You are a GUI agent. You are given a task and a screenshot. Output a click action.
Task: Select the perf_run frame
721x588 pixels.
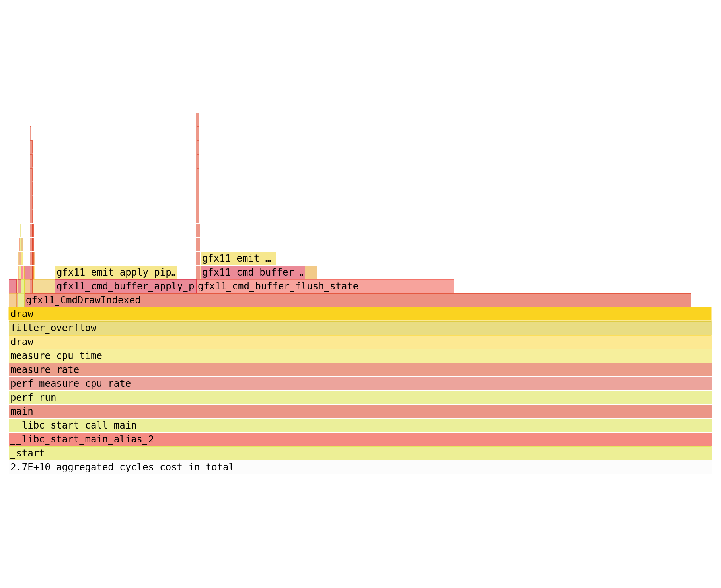point(360,398)
